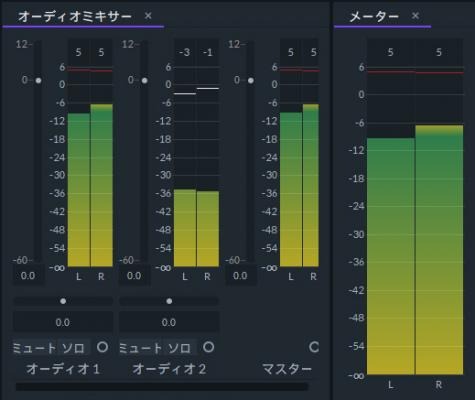Solo the オーディオ1 track
This screenshot has width=475, height=400.
point(74,348)
